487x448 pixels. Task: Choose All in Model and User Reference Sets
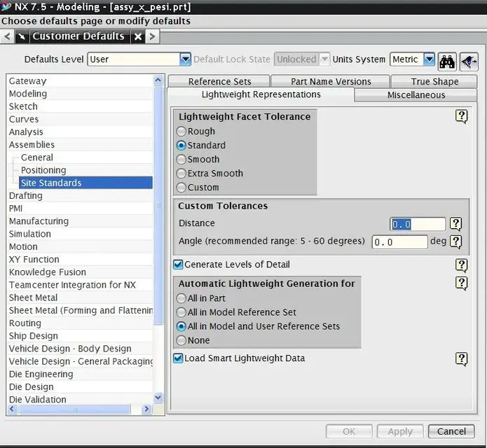coord(181,326)
